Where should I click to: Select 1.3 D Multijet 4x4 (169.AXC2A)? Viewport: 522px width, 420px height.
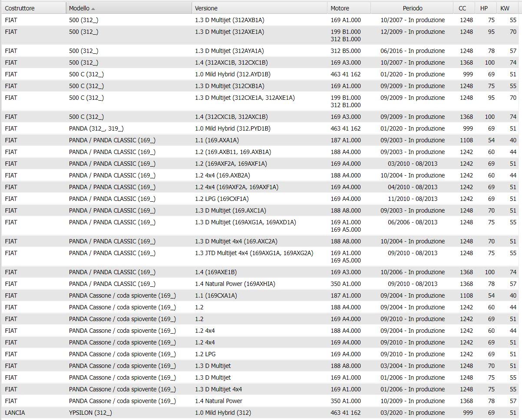(236, 241)
